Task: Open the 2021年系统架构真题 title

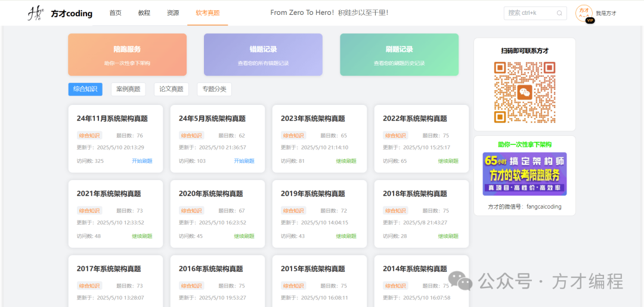Action: (x=109, y=194)
